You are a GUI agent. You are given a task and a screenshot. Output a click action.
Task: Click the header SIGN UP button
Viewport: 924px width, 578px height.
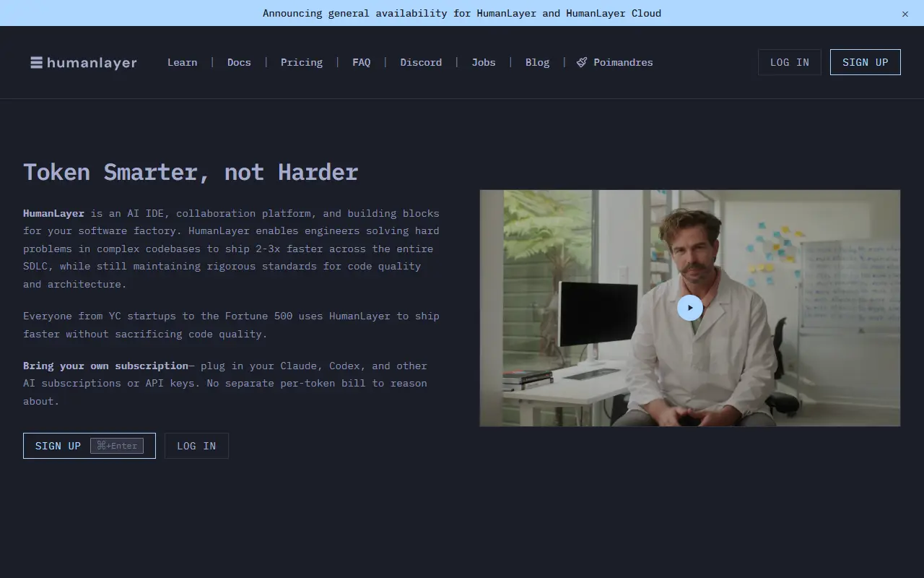coord(866,62)
